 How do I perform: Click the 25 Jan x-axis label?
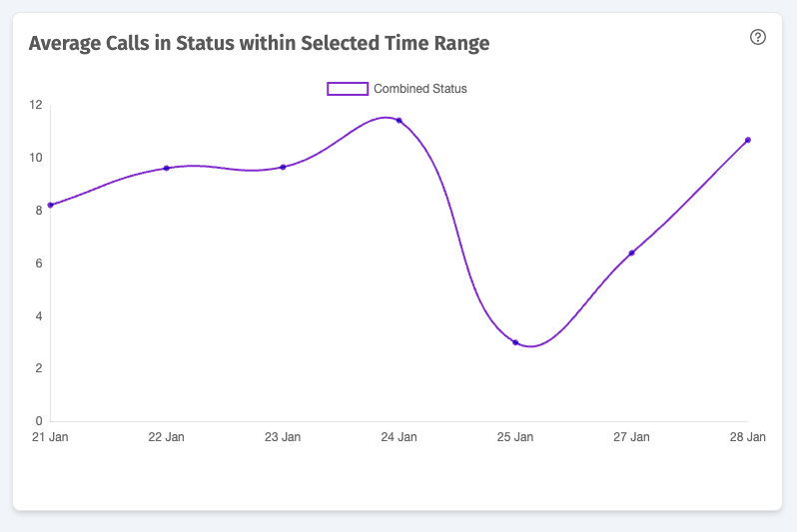tap(515, 437)
